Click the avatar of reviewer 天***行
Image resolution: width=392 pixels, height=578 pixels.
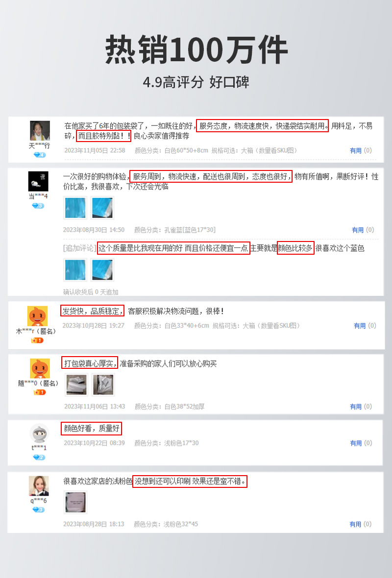tap(40, 130)
